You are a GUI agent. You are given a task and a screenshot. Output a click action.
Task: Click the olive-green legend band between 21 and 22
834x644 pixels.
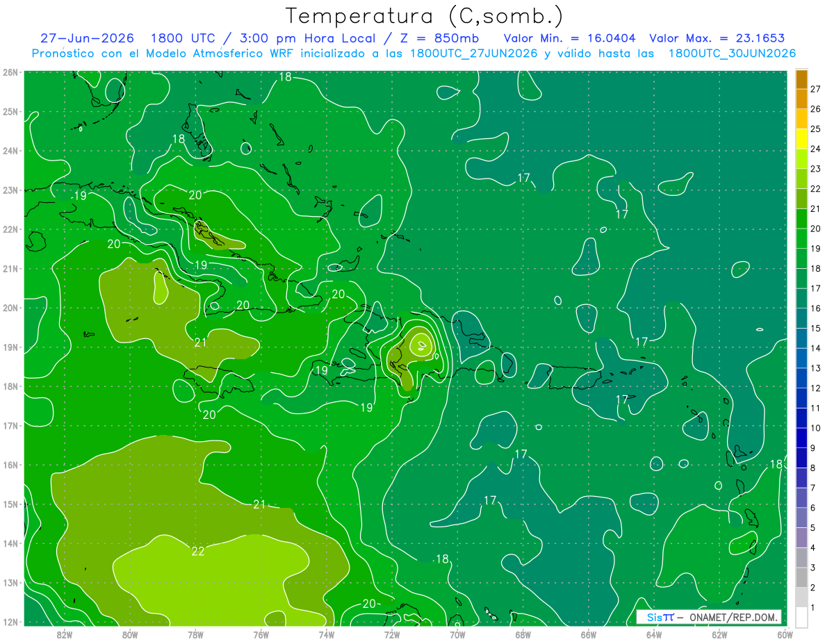[801, 199]
